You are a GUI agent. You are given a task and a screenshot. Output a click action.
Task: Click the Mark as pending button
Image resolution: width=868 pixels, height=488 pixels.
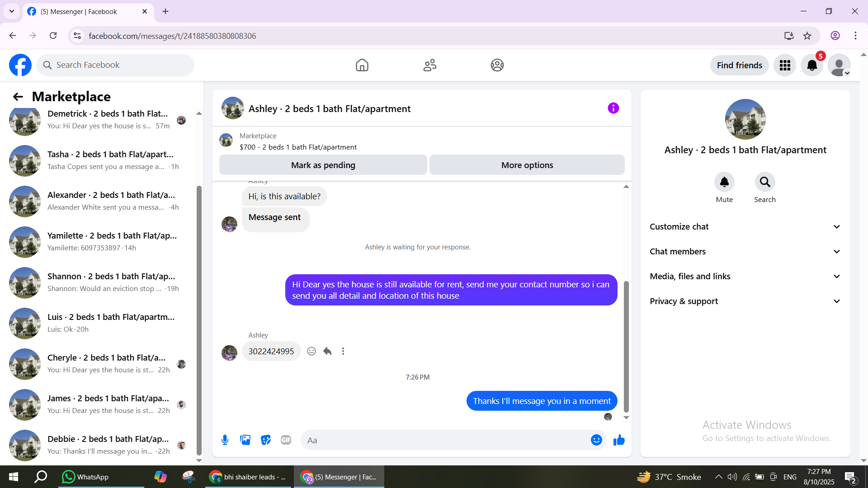323,165
